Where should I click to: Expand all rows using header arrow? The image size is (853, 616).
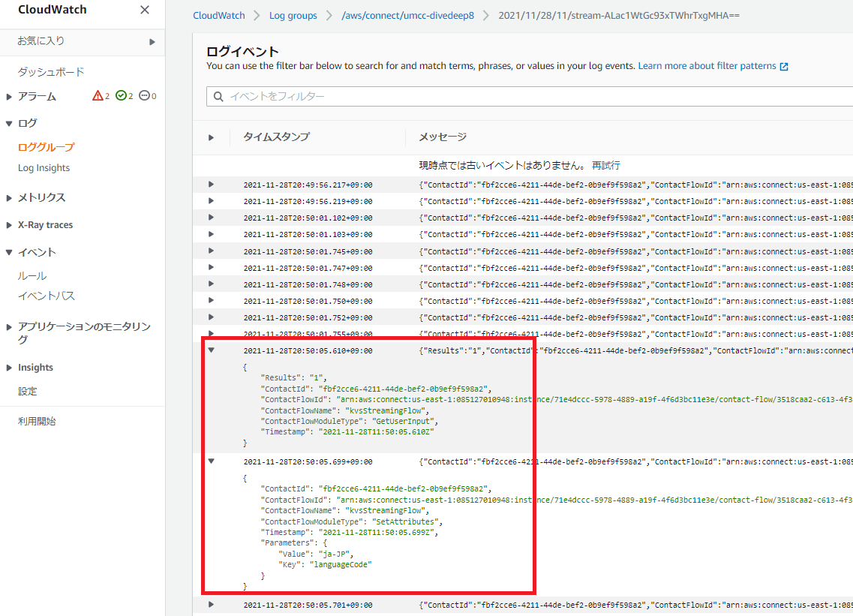(x=211, y=137)
